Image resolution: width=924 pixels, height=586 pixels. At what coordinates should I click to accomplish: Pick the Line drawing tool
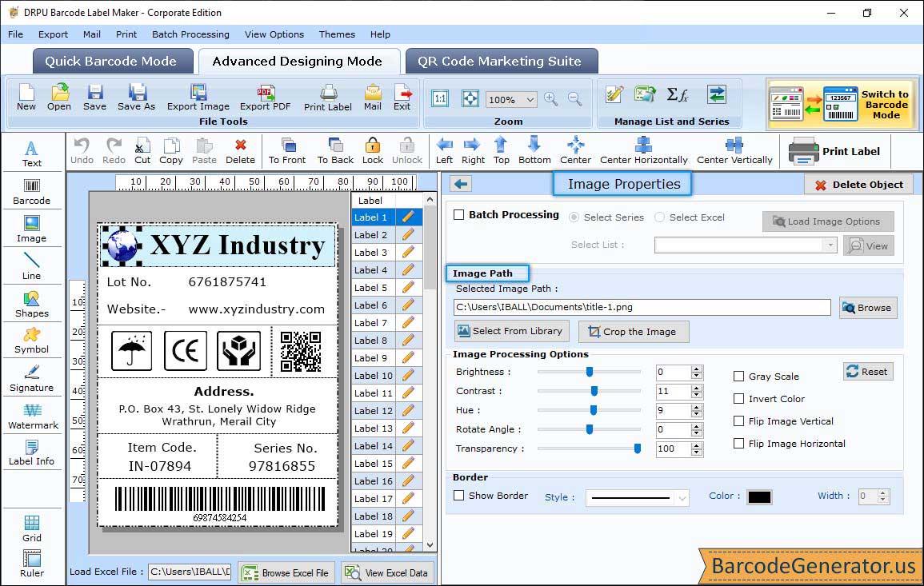pos(32,267)
